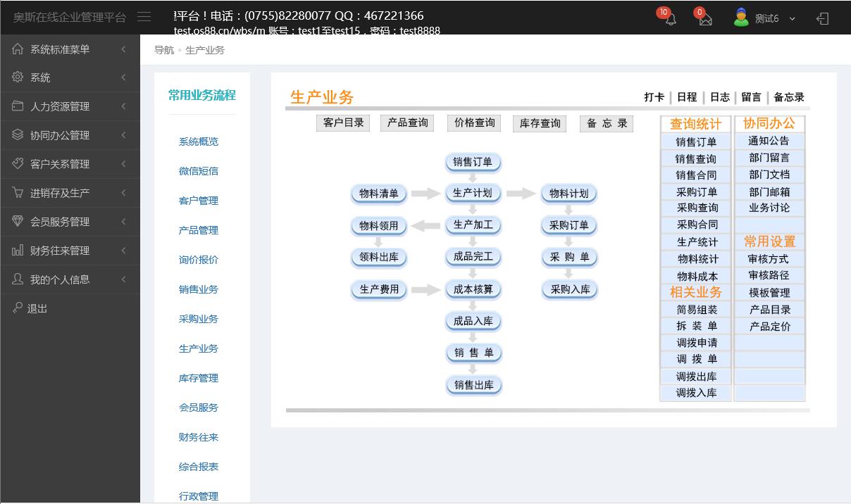Click the 留言 link

click(752, 97)
